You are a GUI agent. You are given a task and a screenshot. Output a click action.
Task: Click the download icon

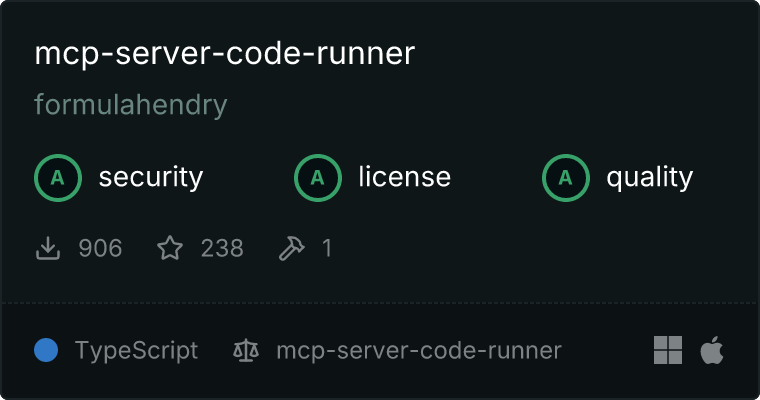(48, 248)
